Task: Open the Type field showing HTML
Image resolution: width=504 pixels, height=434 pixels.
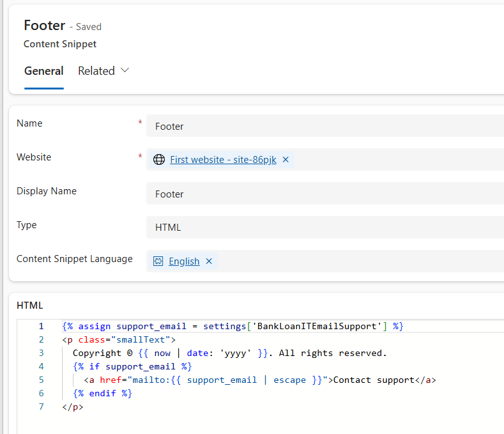Action: 325,228
